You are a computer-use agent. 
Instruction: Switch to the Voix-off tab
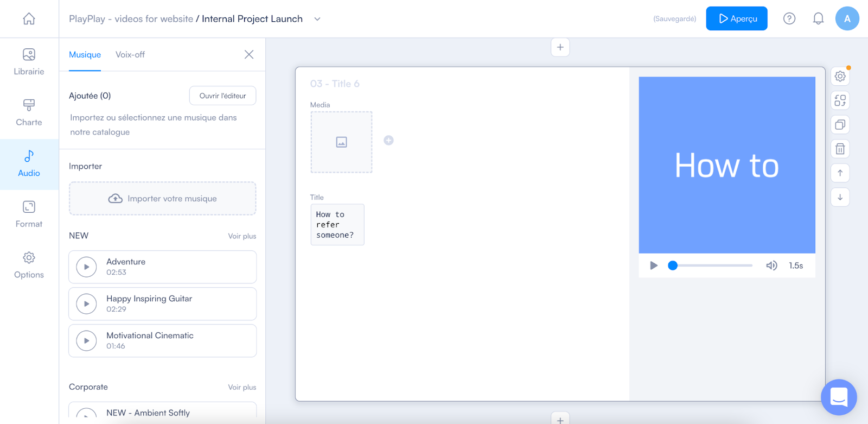[x=130, y=54]
